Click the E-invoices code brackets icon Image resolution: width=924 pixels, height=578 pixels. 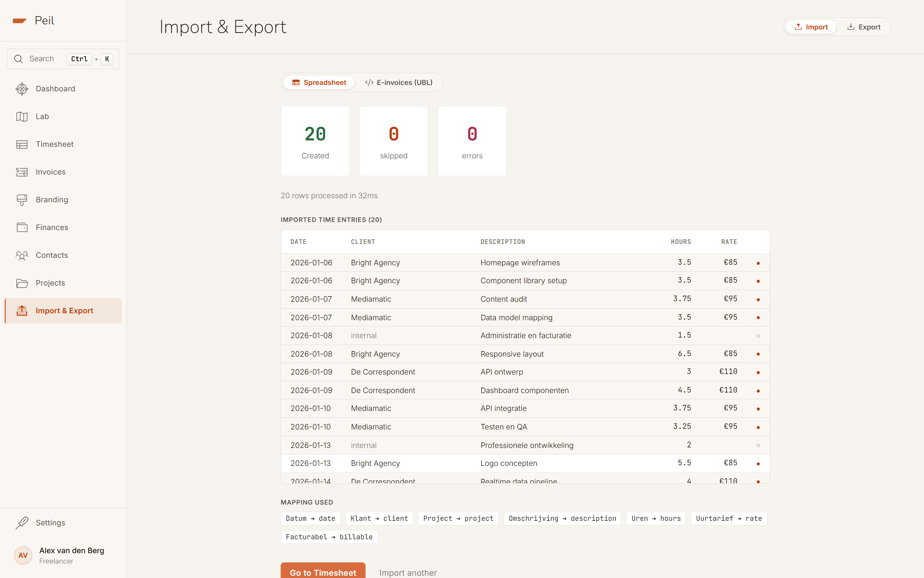tap(369, 83)
